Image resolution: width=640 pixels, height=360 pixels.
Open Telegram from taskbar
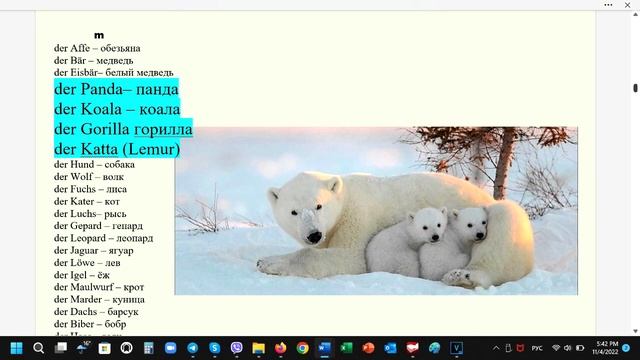click(x=193, y=348)
